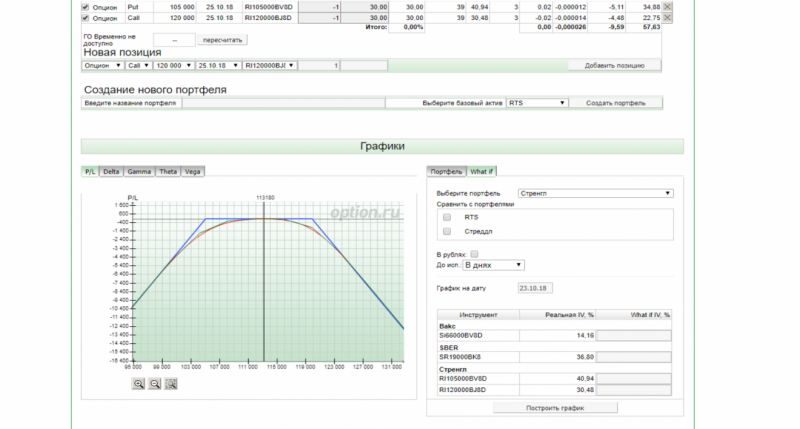Click What if IV field for RI105000BV8D
800x429 pixels.
pyautogui.click(x=634, y=378)
